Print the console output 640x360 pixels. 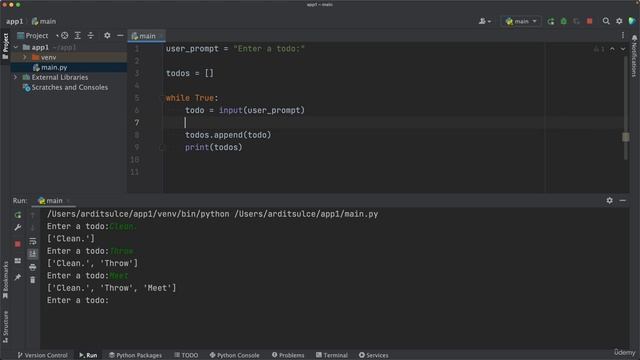point(33,267)
